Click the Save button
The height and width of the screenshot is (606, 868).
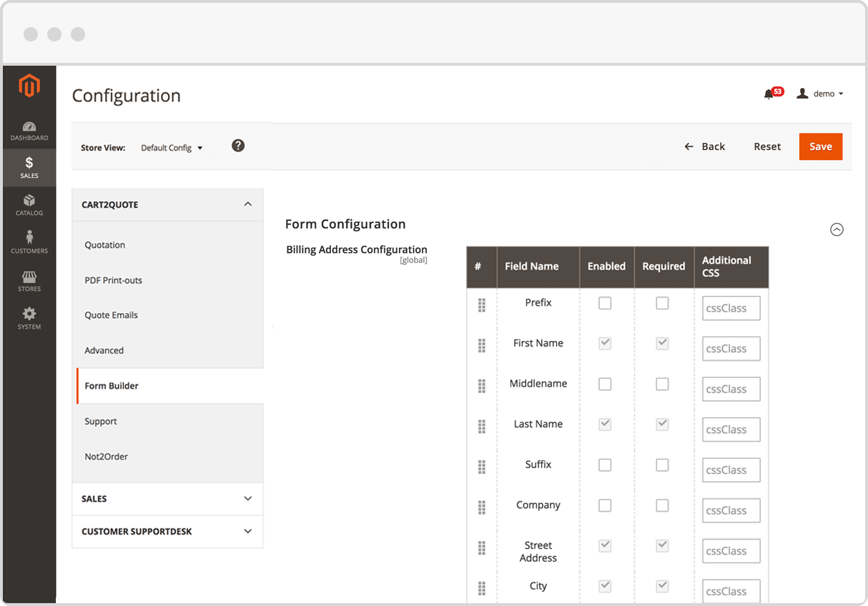click(x=821, y=146)
